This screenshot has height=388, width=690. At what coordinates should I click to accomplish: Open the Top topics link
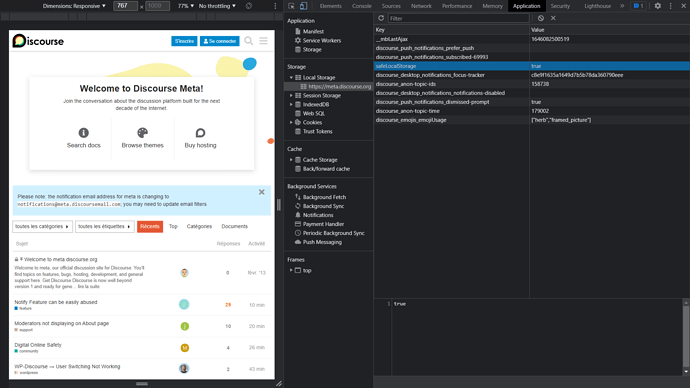[x=173, y=227]
